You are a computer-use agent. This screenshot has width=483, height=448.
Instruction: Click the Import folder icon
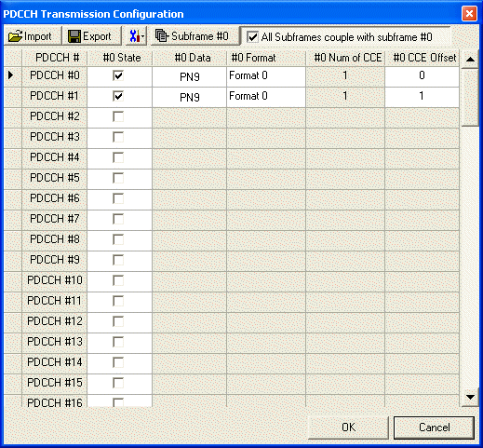[15, 36]
